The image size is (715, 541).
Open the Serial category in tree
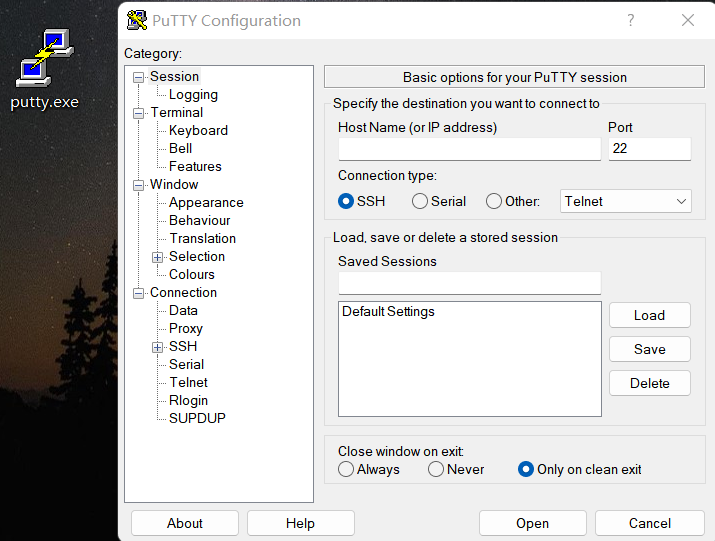pos(187,364)
